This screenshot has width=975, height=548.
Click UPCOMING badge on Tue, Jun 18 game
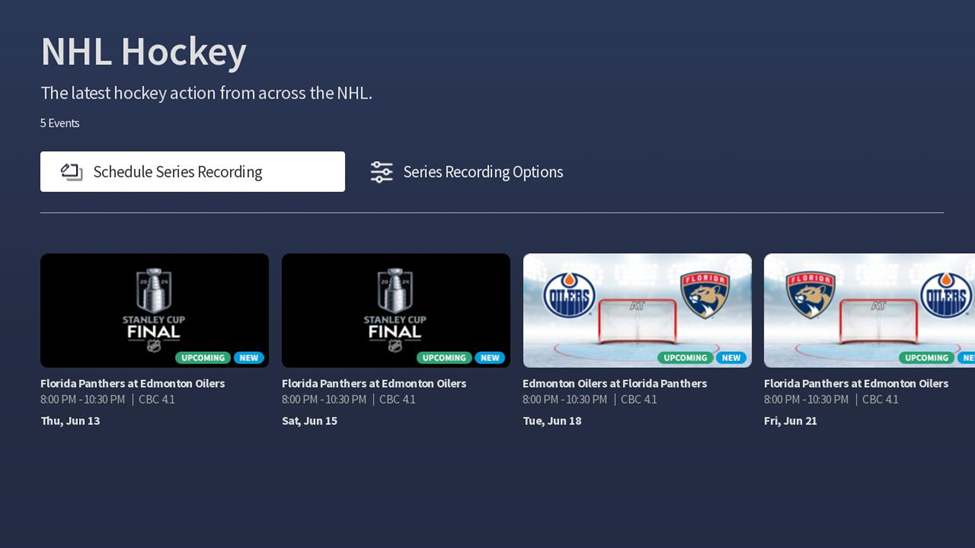coord(685,358)
